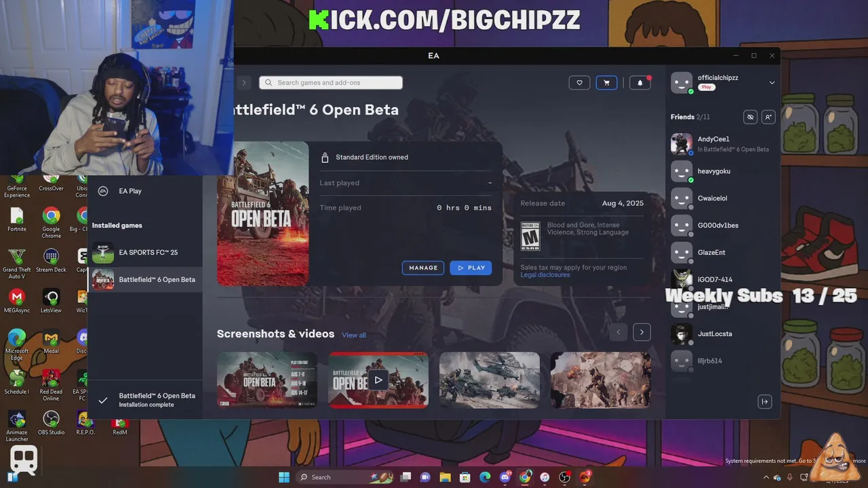Click the Installation complete download status
Image resolution: width=868 pixels, height=488 pixels.
(x=145, y=400)
